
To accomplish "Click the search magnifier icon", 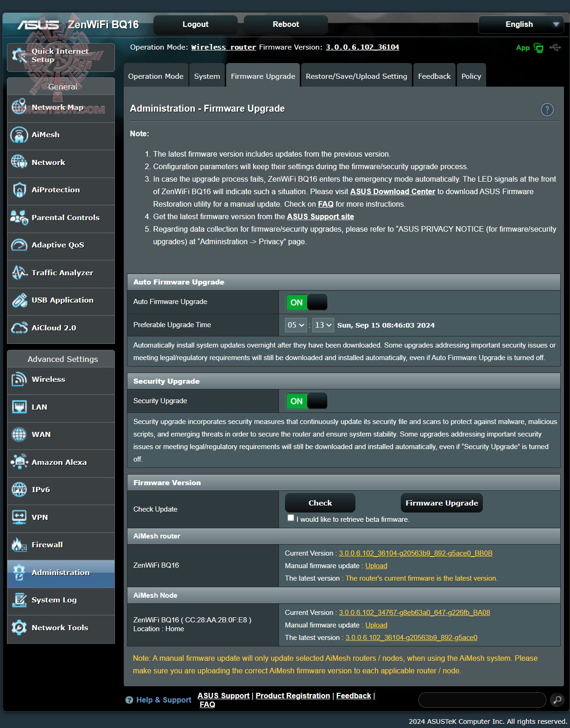I will coord(557,700).
